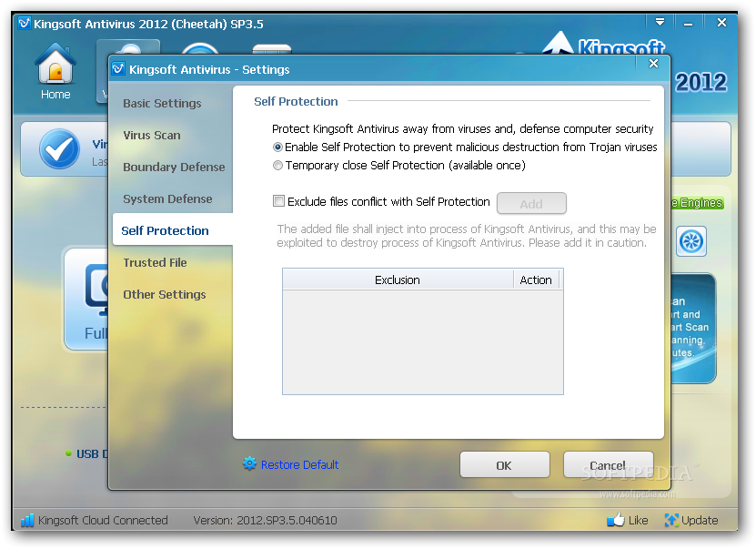Image resolution: width=756 pixels, height=549 pixels.
Task: Switch to Boundary Defense settings
Action: (174, 167)
